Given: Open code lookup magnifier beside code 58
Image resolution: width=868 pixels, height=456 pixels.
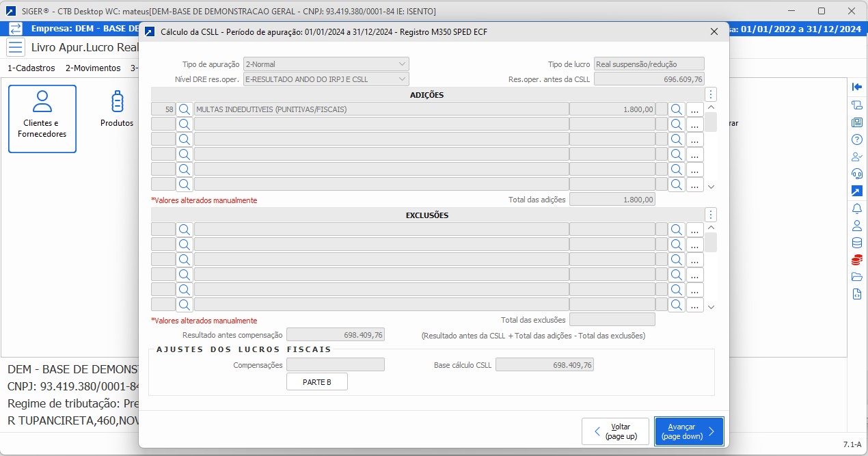Looking at the screenshot, I should click(185, 109).
